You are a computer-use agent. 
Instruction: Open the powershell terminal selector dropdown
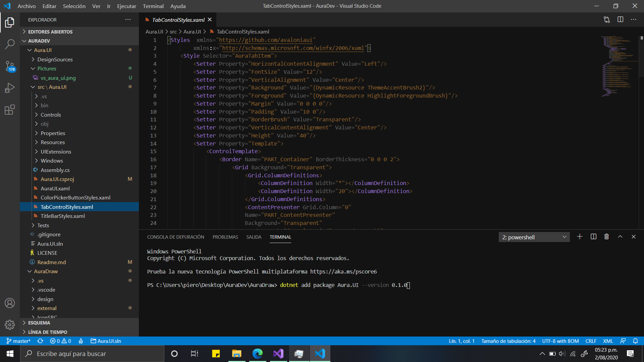(x=534, y=237)
